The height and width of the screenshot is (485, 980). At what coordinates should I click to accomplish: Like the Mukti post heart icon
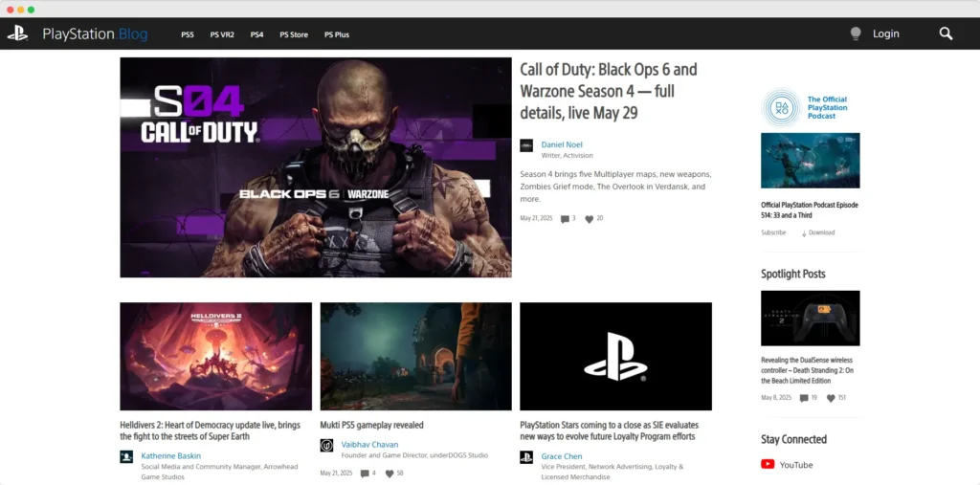[390, 474]
